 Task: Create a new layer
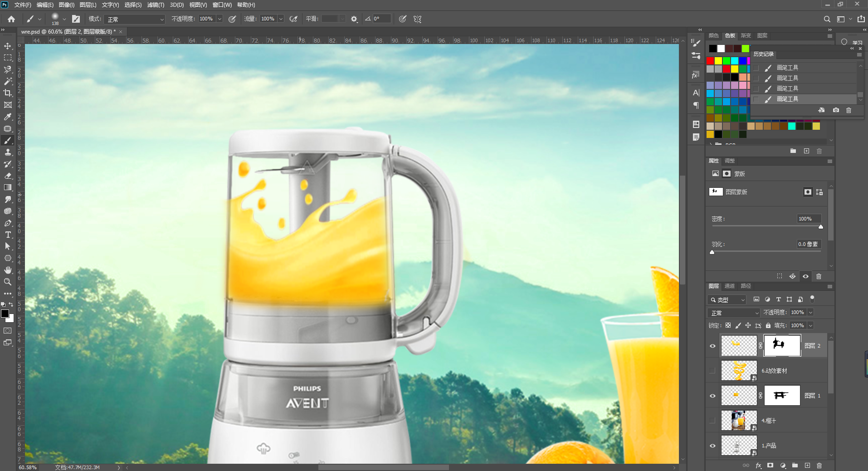(807, 466)
